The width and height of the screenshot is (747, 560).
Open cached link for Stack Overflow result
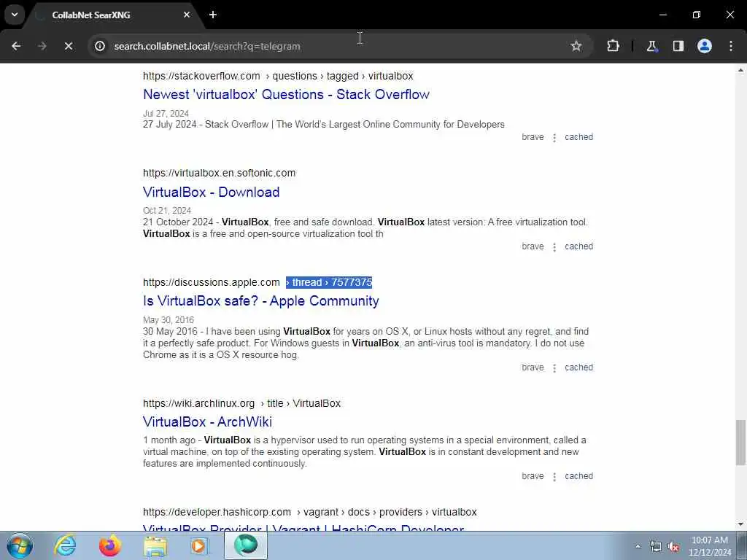tap(578, 137)
